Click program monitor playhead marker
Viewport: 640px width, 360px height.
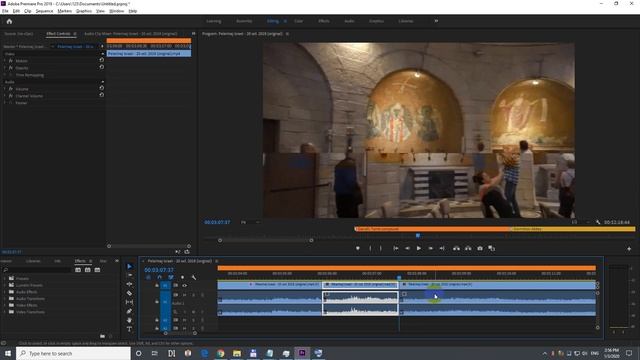click(x=418, y=236)
